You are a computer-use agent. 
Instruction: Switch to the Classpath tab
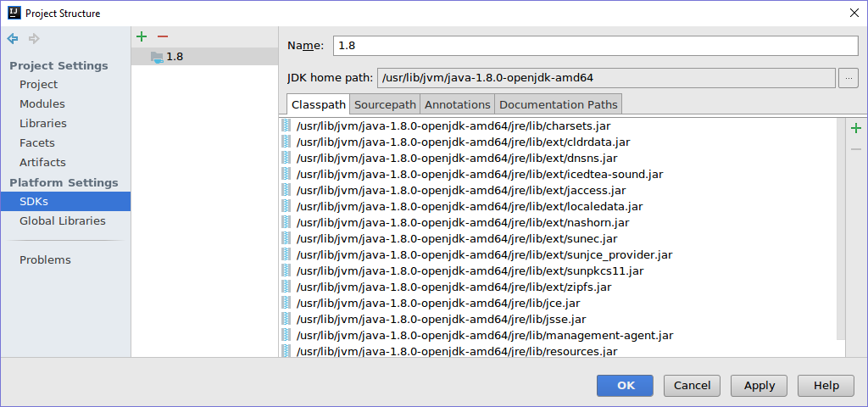point(319,104)
